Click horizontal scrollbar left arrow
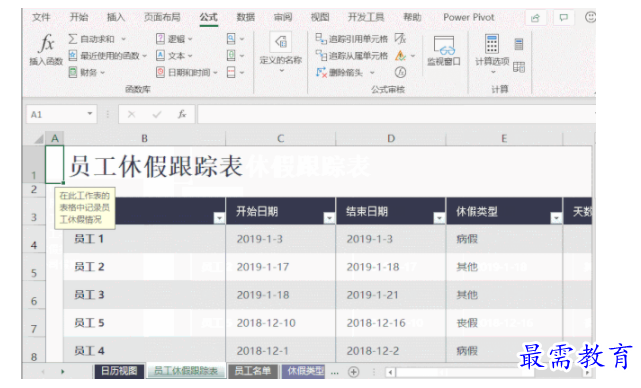 390,372
